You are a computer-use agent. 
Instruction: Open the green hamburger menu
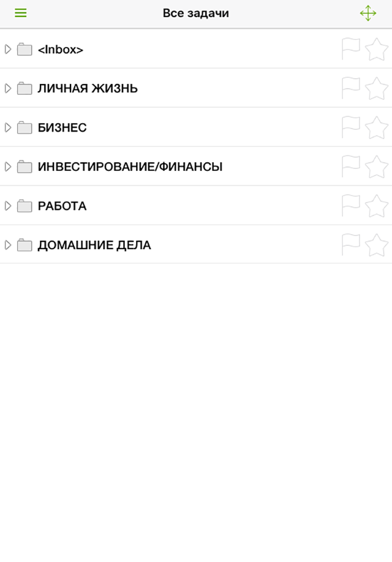[x=20, y=13]
